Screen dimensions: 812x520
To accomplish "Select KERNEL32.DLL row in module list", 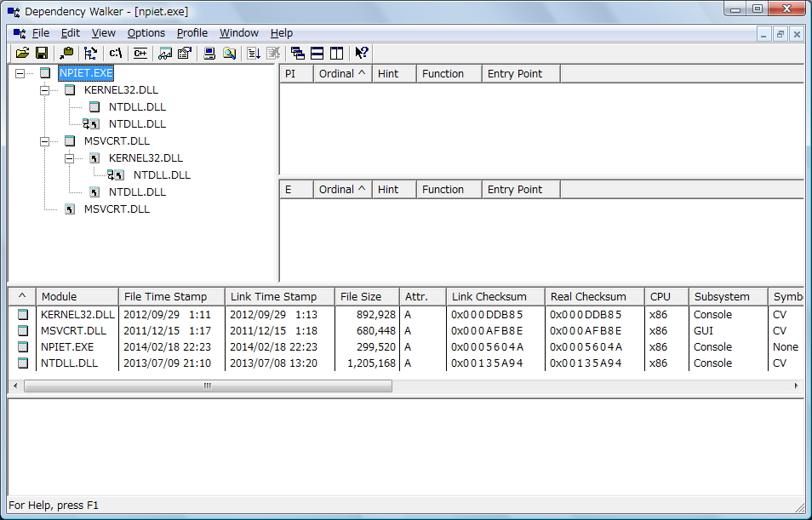I will coord(406,314).
